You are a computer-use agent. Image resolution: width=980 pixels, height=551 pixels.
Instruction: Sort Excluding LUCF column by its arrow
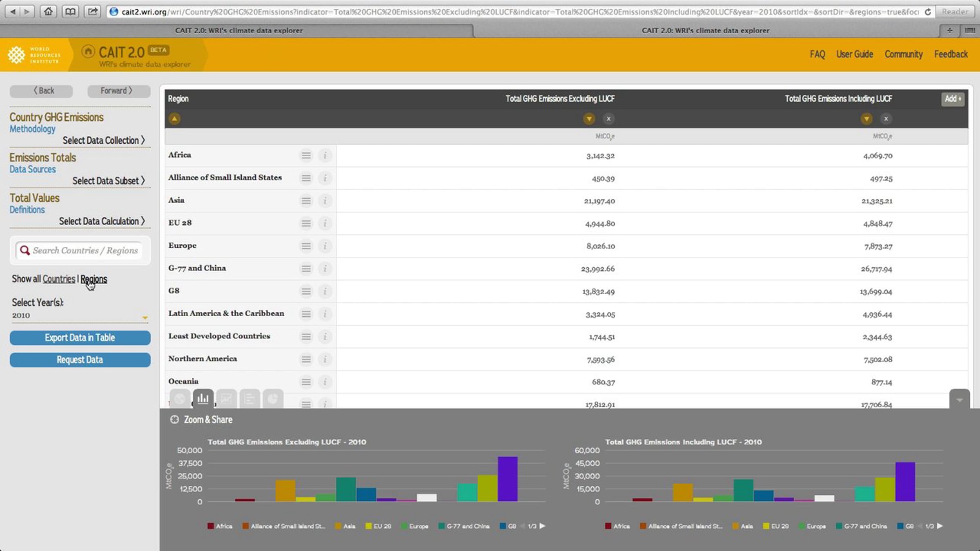pos(589,119)
